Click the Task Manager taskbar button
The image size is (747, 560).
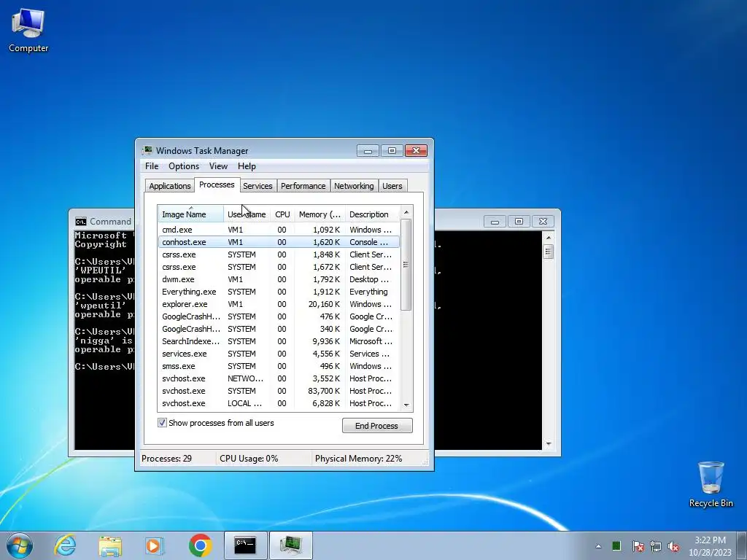(x=291, y=545)
